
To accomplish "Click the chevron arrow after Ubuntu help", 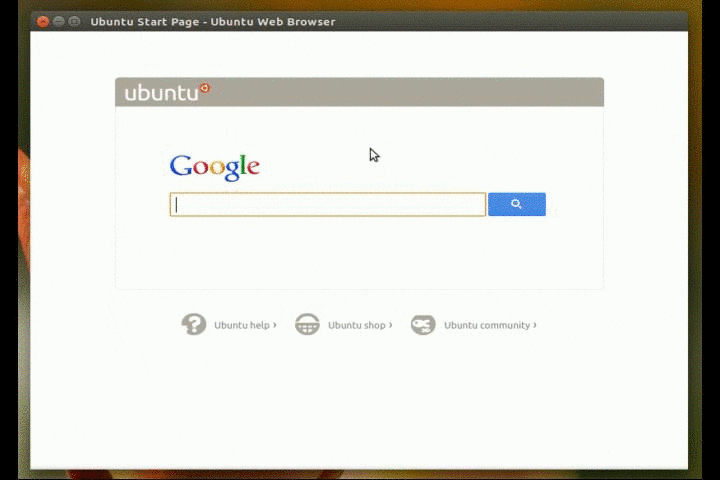I will pos(275,324).
